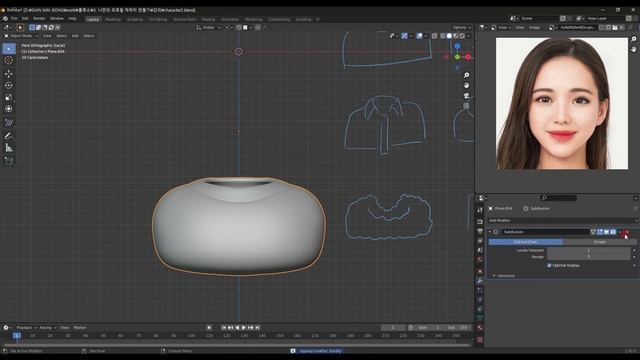
Task: Enable solid viewport shading mode
Action: click(x=449, y=36)
